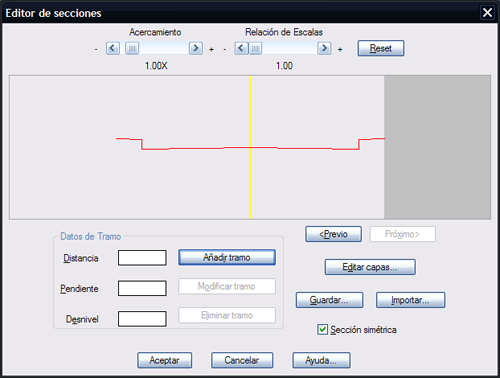This screenshot has height=378, width=500.
Task: Focus the Pendiente input field
Action: tap(142, 288)
